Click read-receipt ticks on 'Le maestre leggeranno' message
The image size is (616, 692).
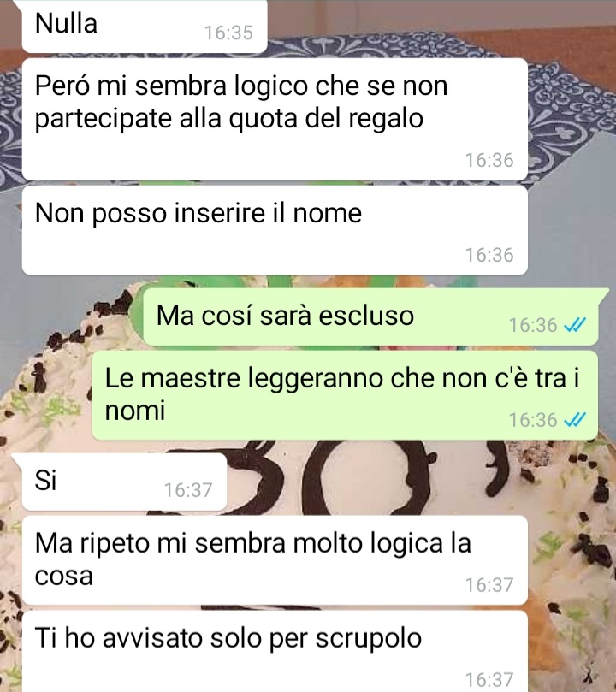tap(576, 420)
